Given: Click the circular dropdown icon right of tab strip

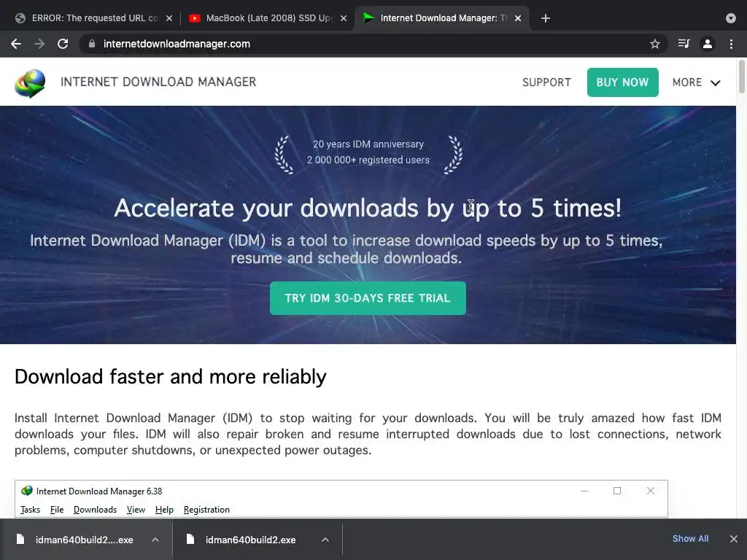Looking at the screenshot, I should coord(731,18).
